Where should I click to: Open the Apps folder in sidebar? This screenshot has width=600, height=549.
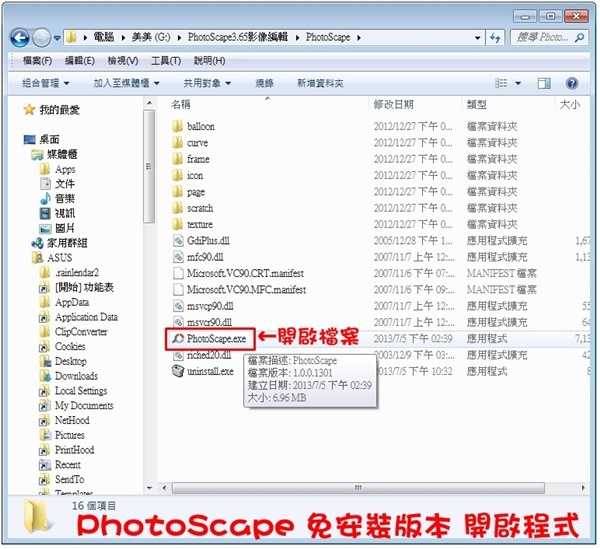[x=57, y=169]
